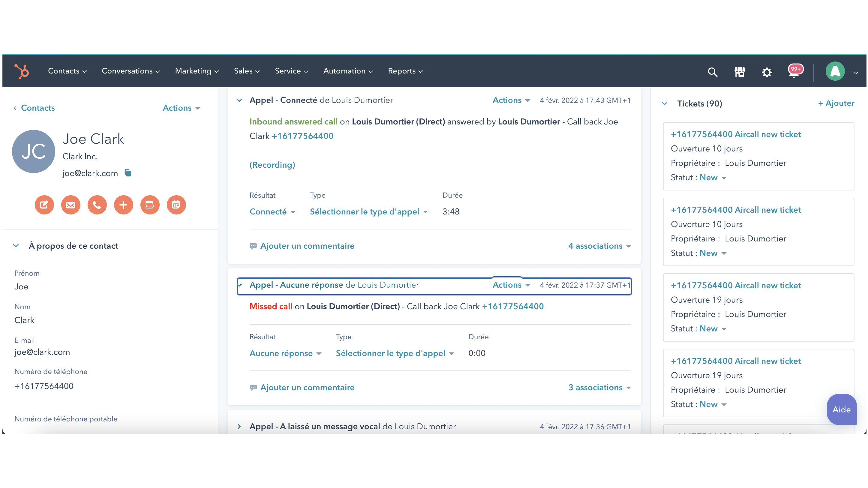Click comment icon under the Aucune réponse call

click(253, 388)
